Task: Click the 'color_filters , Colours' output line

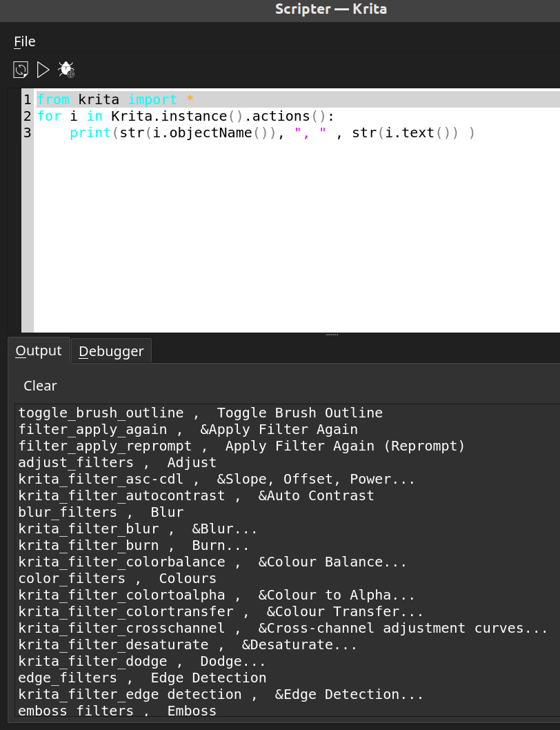Action: pyautogui.click(x=117, y=579)
